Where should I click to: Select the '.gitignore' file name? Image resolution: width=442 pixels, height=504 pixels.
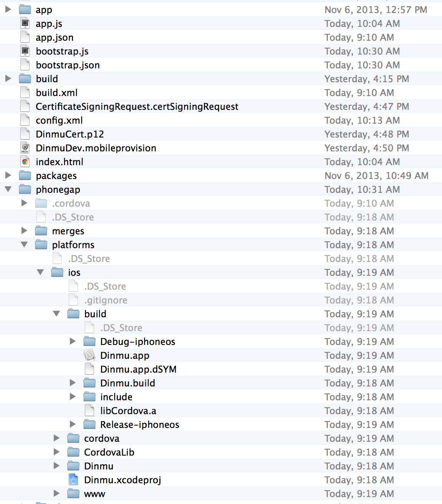(x=106, y=300)
